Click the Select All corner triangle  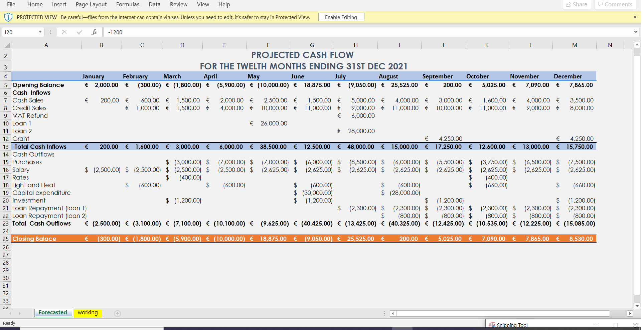[7, 45]
